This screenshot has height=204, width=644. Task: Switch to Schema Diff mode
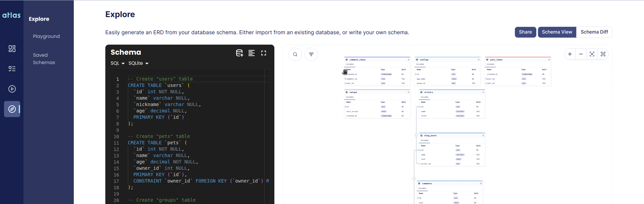(x=594, y=32)
